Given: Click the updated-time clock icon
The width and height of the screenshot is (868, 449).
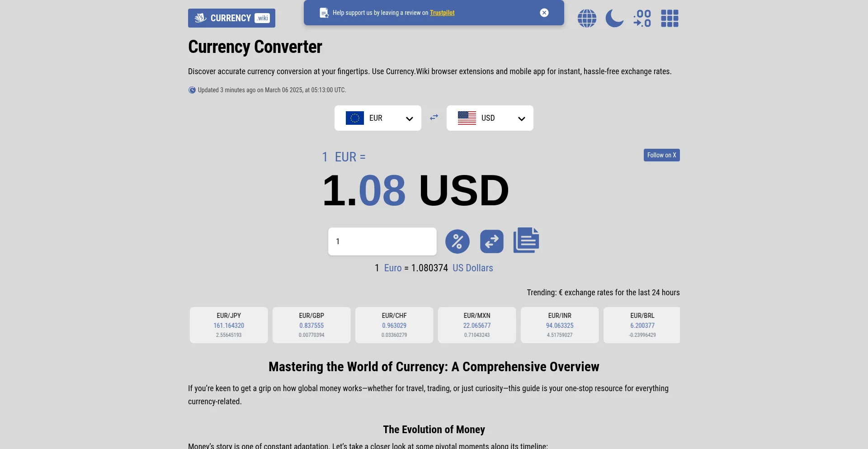Looking at the screenshot, I should (192, 90).
